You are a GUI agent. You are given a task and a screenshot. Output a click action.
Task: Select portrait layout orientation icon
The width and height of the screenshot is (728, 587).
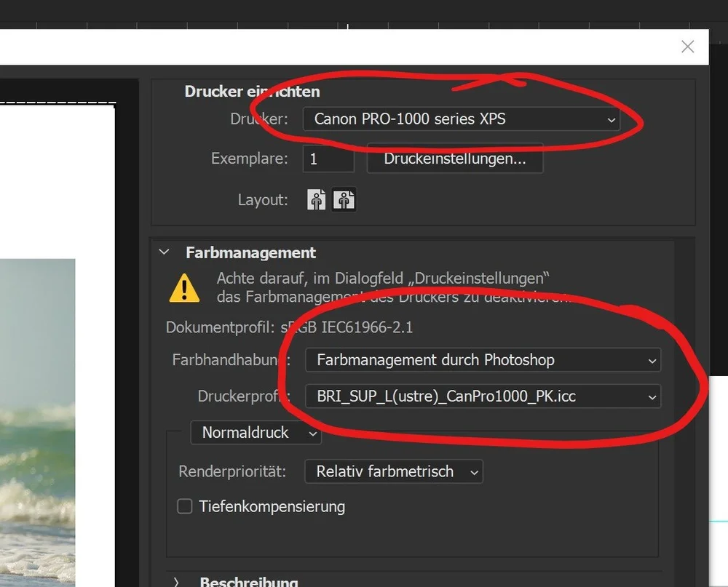tap(316, 200)
